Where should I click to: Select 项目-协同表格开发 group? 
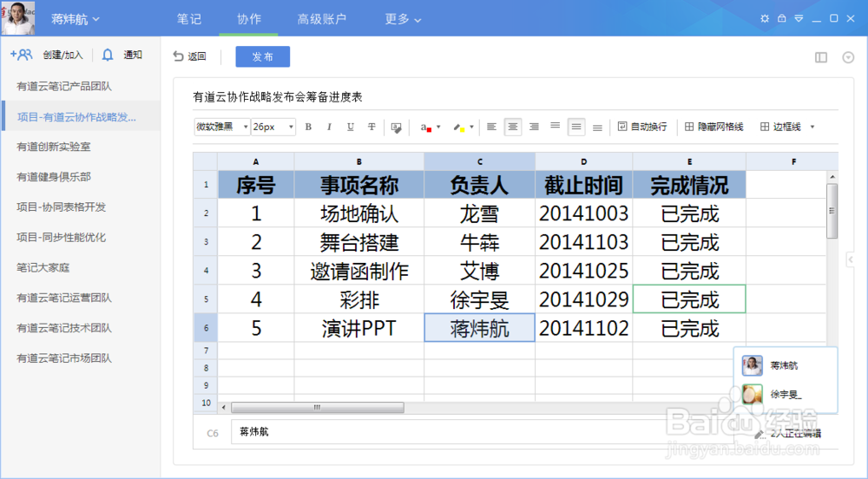pyautogui.click(x=81, y=207)
